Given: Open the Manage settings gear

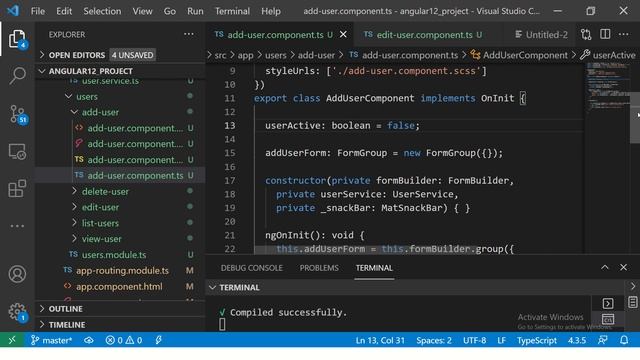Looking at the screenshot, I should pos(17,312).
